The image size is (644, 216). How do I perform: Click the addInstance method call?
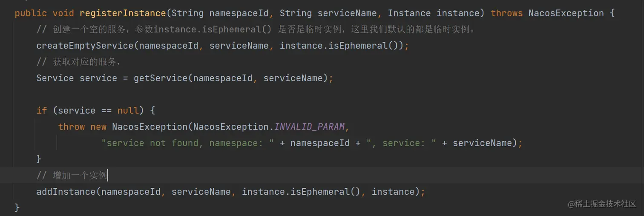pyautogui.click(x=66, y=192)
